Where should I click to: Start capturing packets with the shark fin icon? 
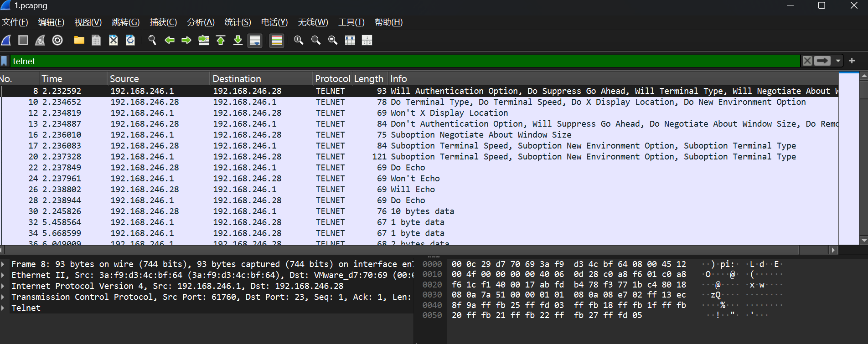point(6,41)
